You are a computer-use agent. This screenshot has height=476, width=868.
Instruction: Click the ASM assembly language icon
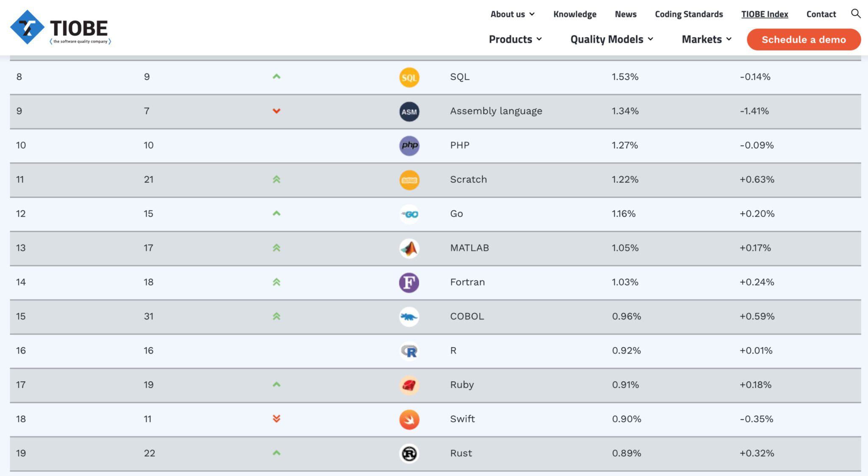coord(409,111)
